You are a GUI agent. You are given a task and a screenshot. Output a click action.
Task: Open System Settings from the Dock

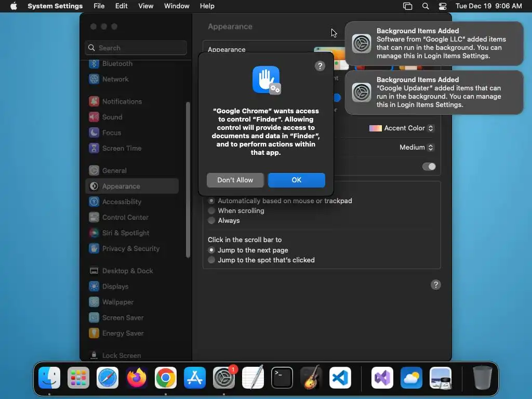tap(224, 378)
